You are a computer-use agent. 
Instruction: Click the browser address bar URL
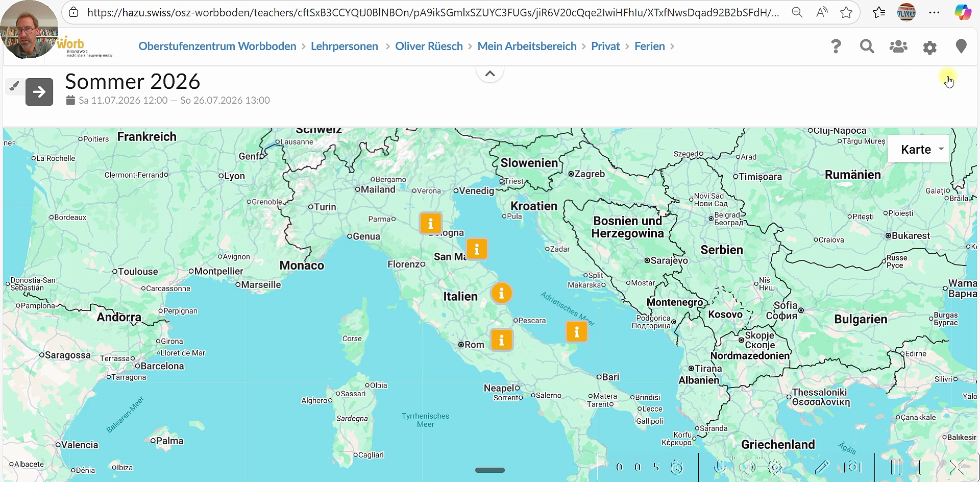click(433, 13)
